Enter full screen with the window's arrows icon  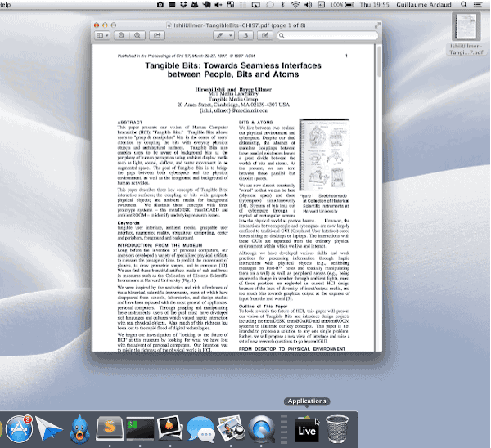click(377, 25)
